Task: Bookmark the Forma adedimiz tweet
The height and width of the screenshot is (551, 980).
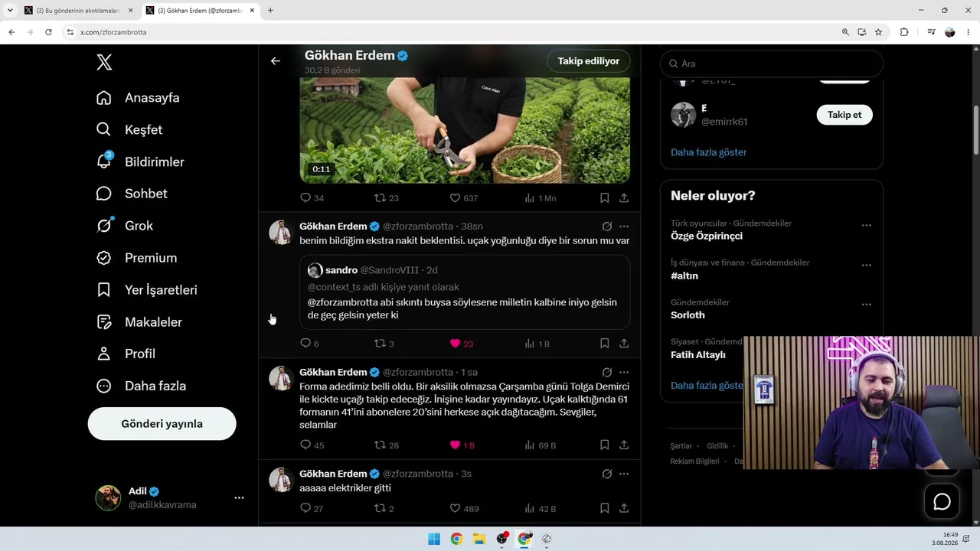Action: pyautogui.click(x=604, y=445)
